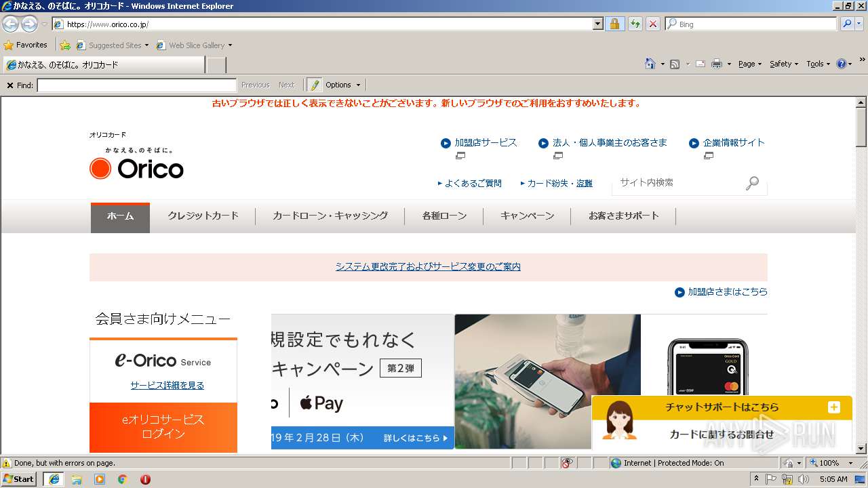Click Add to Favorites bar icon
Screen dimensions: 868x488
(65, 45)
